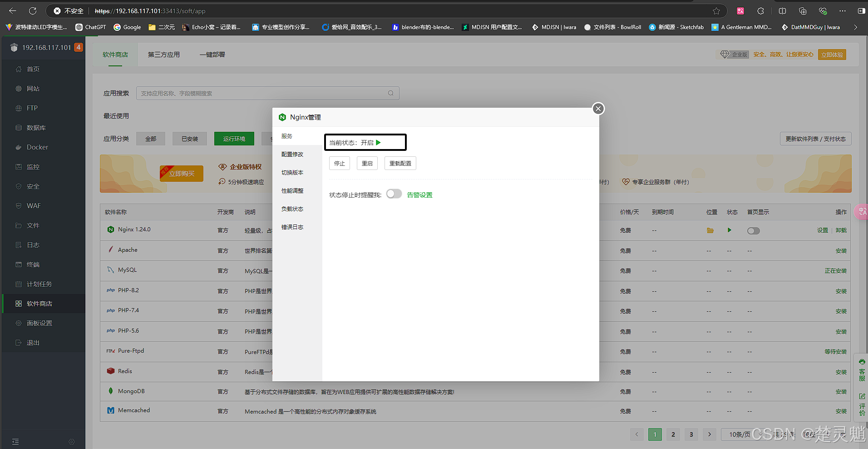Open the browser three-dot menu

coord(843,11)
